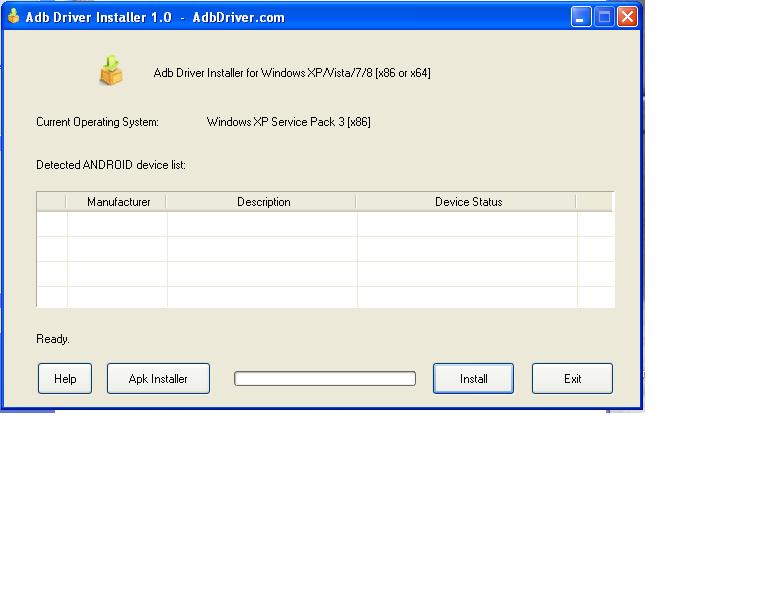Click "Windows XP Service Pack 3 [x86]" text
This screenshot has height=598, width=763.
(289, 122)
